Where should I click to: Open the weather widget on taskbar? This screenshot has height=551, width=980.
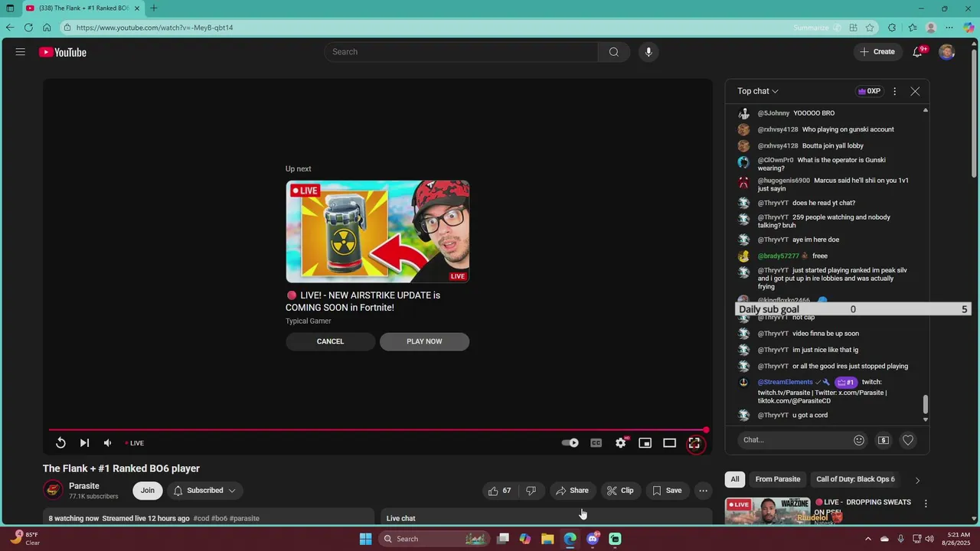(25, 538)
